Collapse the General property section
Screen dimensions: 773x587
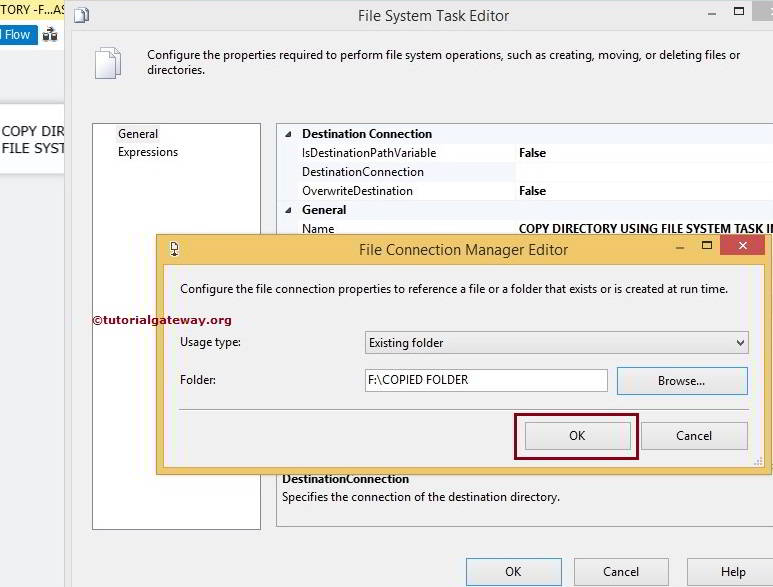[x=288, y=210]
